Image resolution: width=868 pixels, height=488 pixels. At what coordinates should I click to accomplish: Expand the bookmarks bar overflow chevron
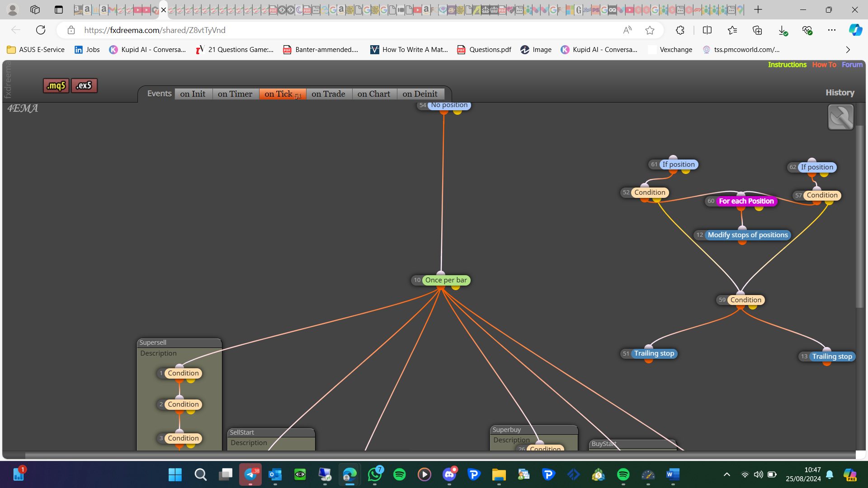tap(848, 50)
